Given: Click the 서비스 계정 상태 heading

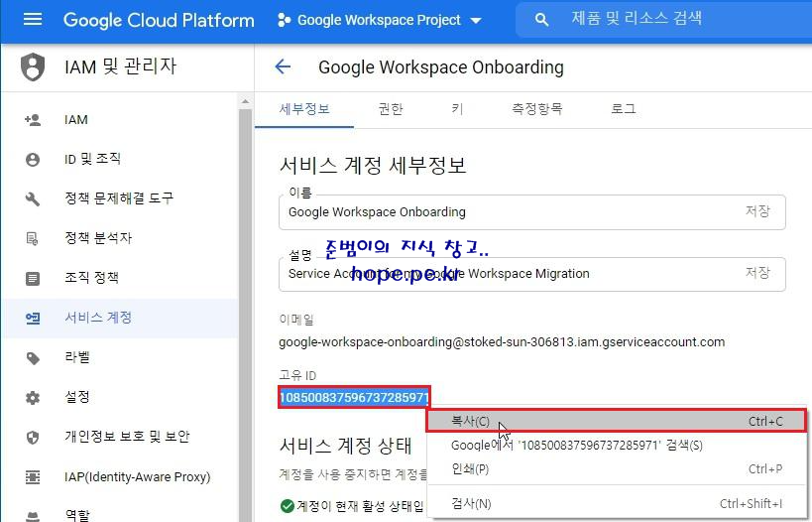Looking at the screenshot, I should pos(345,445).
